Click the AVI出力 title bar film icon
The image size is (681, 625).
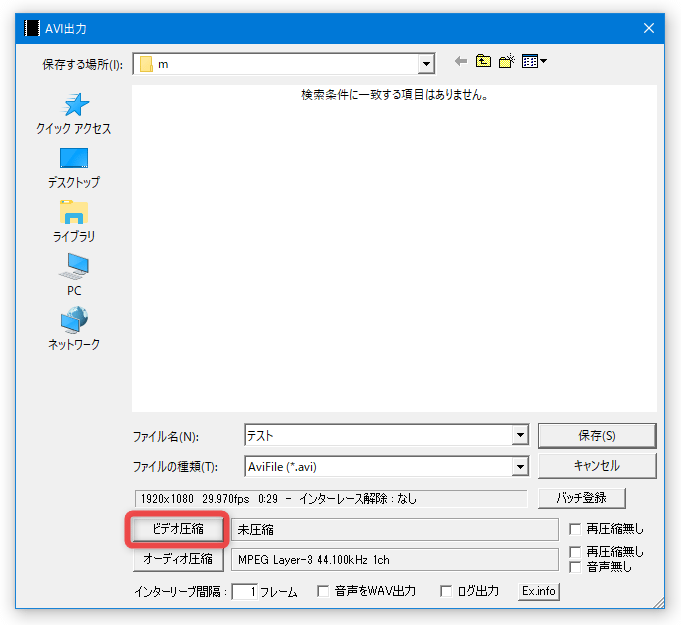[x=32, y=28]
